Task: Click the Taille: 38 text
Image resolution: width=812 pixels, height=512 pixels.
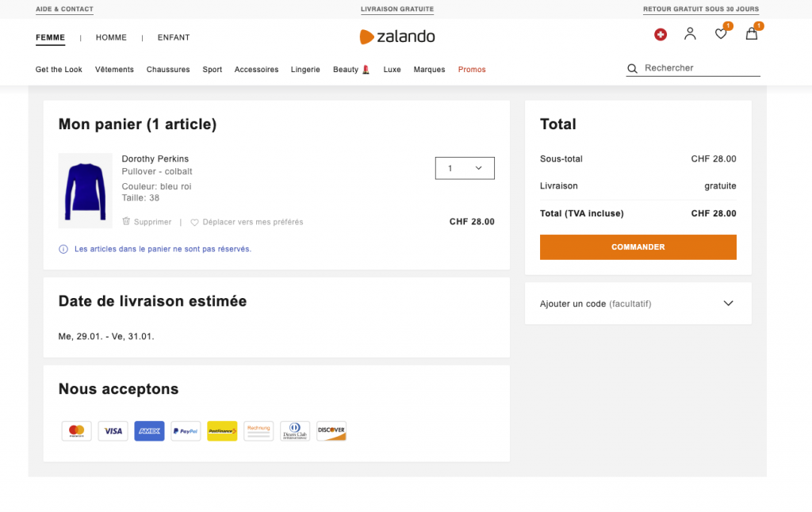Action: pos(140,198)
